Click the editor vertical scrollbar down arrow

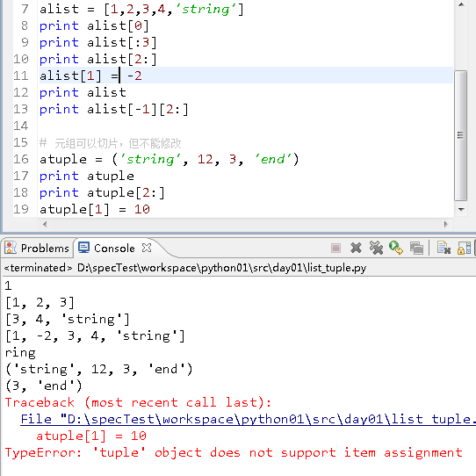click(461, 210)
